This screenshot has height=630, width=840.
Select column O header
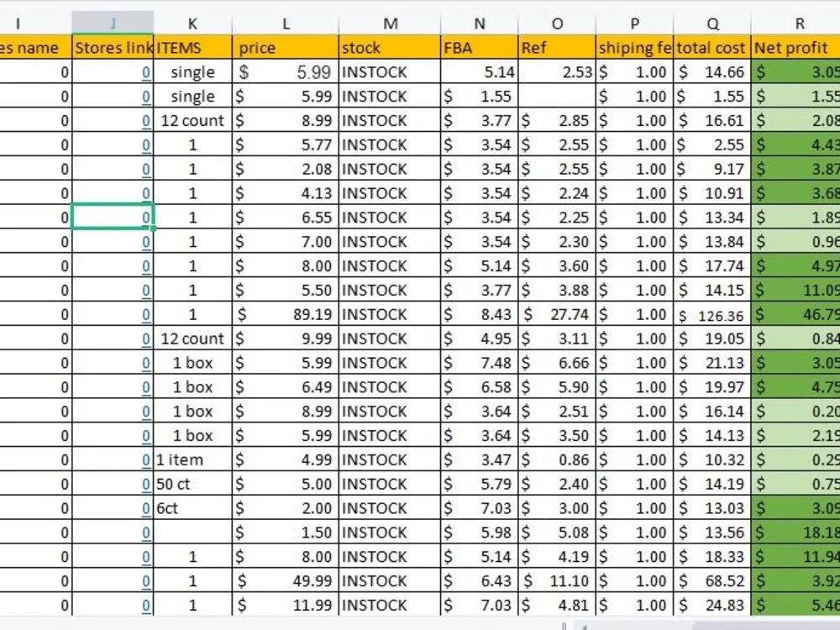coord(557,24)
